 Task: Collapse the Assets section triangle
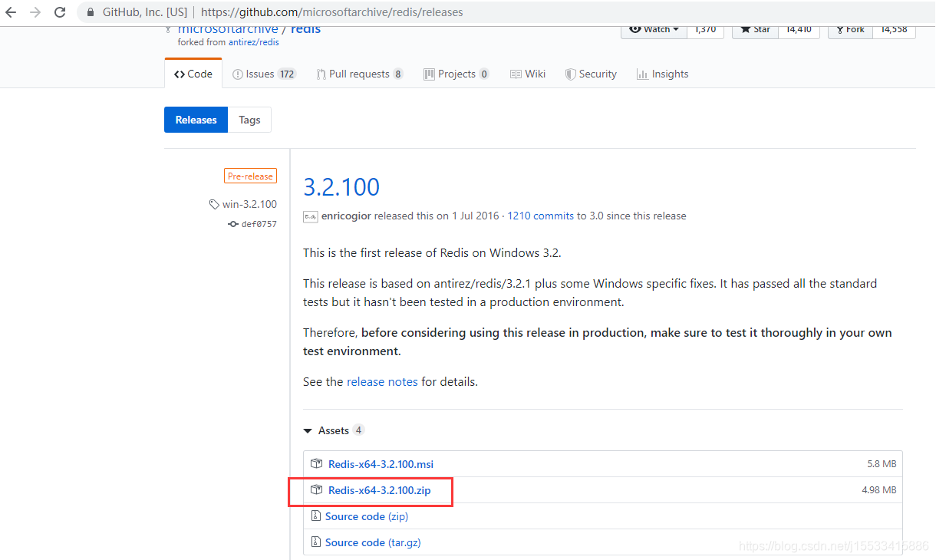[308, 431]
